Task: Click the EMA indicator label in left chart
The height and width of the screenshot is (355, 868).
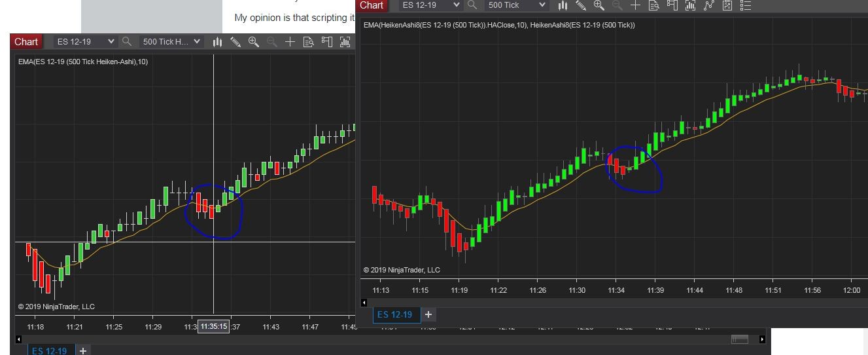Action: pyautogui.click(x=83, y=62)
